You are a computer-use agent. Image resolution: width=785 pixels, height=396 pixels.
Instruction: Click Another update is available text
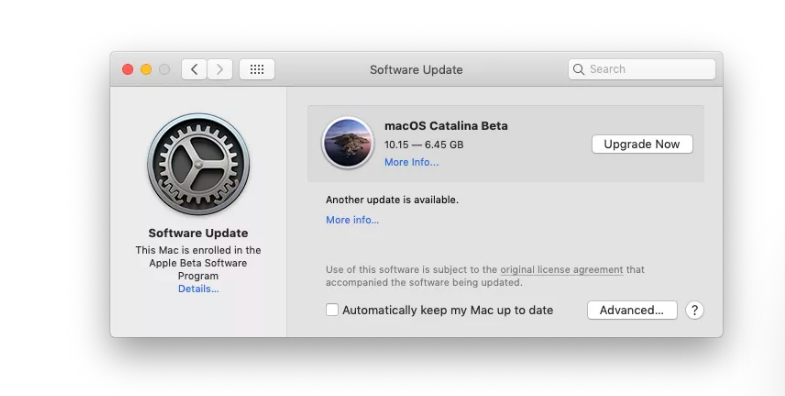[x=392, y=200]
